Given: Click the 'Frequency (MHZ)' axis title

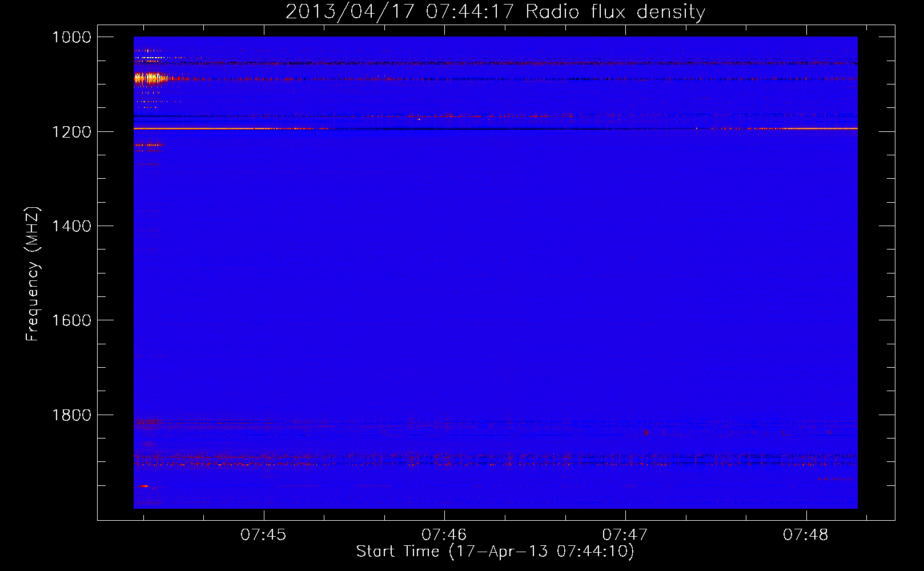Looking at the screenshot, I should (x=33, y=274).
